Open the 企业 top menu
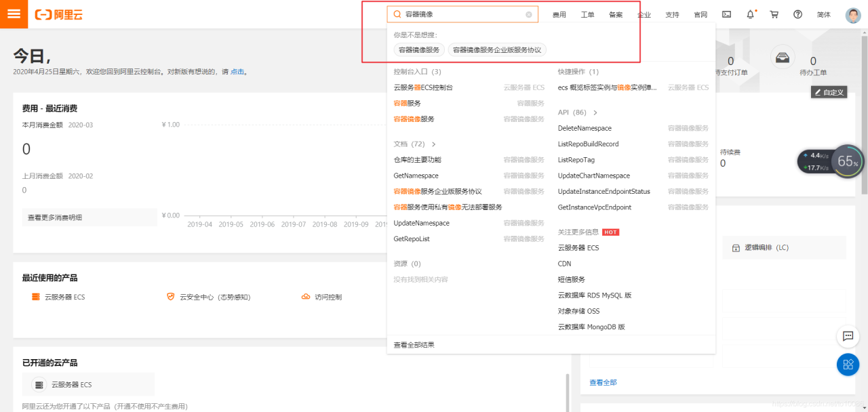 pos(644,14)
